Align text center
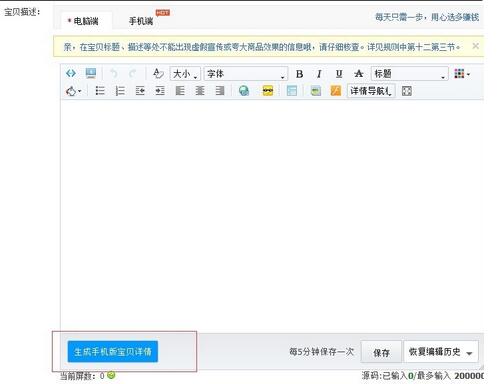Image resolution: width=499 pixels, height=384 pixels. click(x=200, y=91)
